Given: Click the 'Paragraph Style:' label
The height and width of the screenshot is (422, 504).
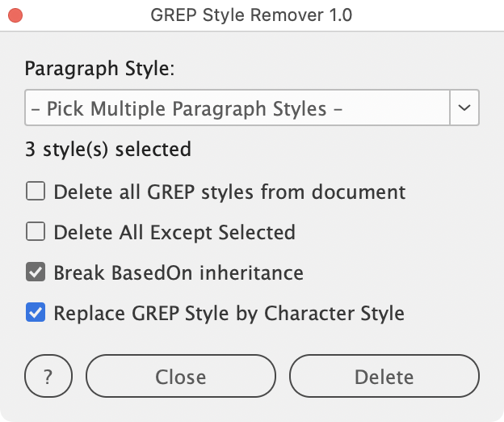Looking at the screenshot, I should pyautogui.click(x=99, y=68).
